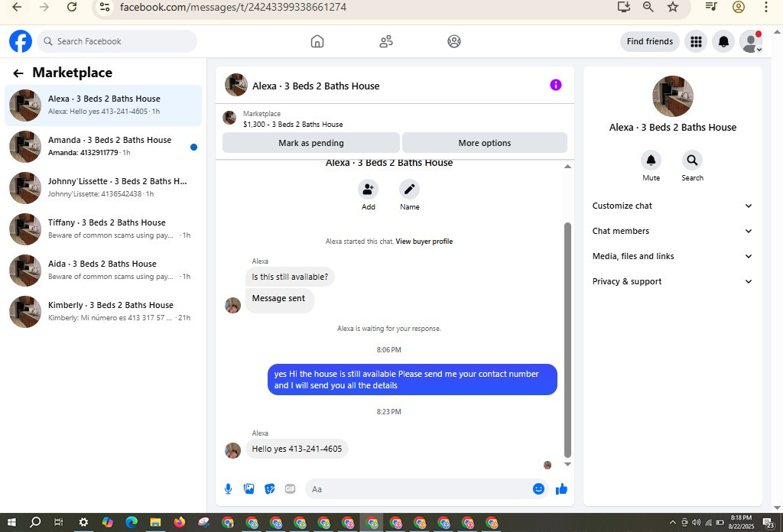The width and height of the screenshot is (783, 532).
Task: Attach a photo file icon
Action: [249, 489]
